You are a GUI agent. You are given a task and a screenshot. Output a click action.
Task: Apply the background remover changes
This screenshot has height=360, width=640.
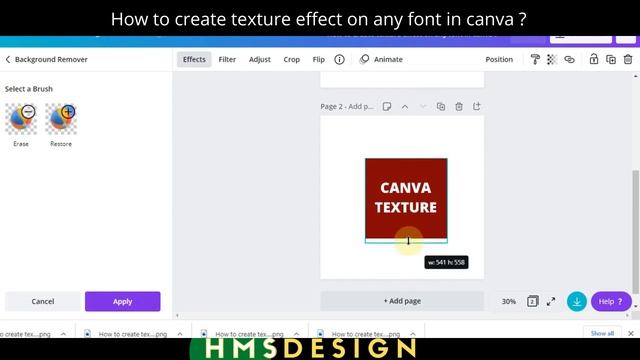pos(122,301)
